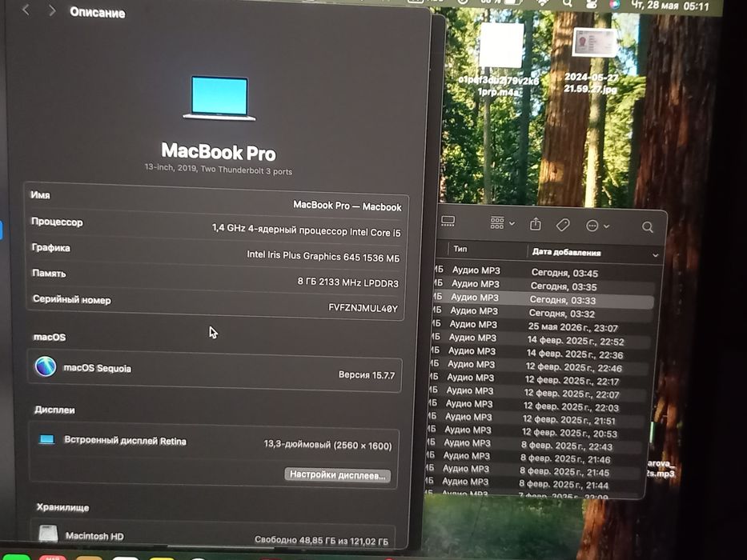
Task: Click the MacBook Pro laptop illustration
Action: tap(219, 98)
